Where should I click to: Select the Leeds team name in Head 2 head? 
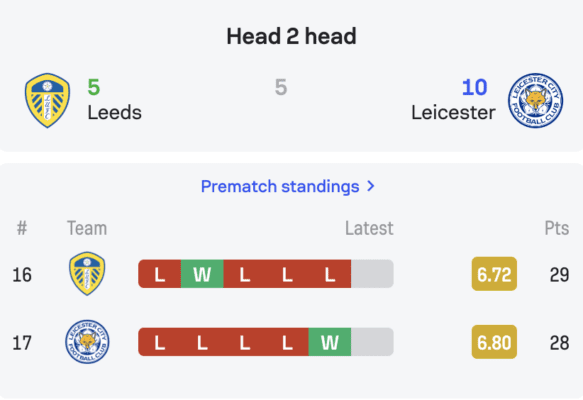pyautogui.click(x=115, y=112)
